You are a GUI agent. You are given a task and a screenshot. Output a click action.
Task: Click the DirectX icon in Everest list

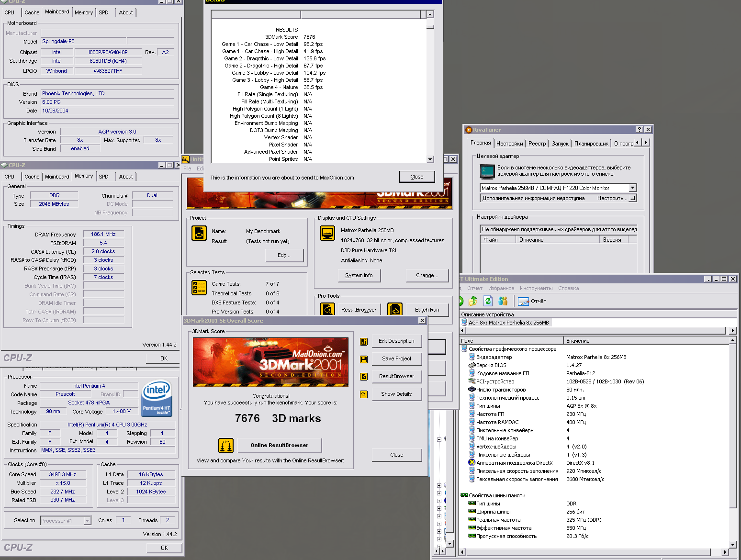click(472, 463)
